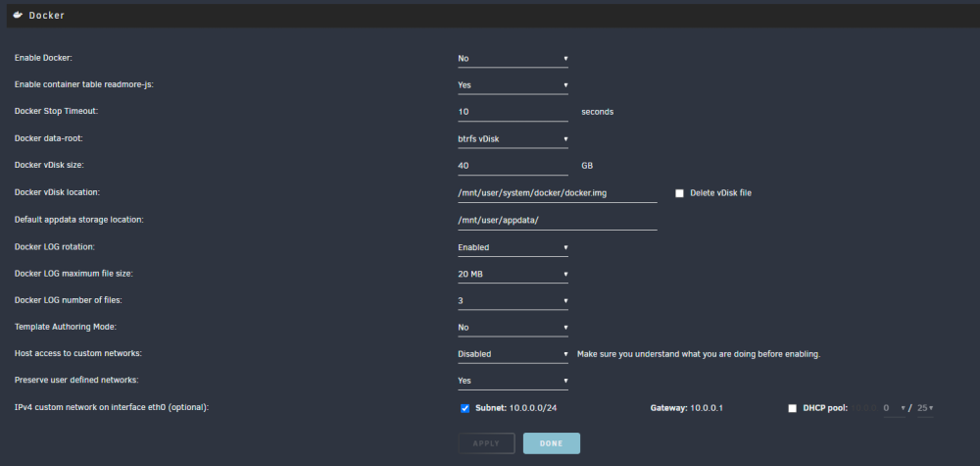The width and height of the screenshot is (980, 466).
Task: Click the 'Docker LOG rotation:' label
Action: 54,247
